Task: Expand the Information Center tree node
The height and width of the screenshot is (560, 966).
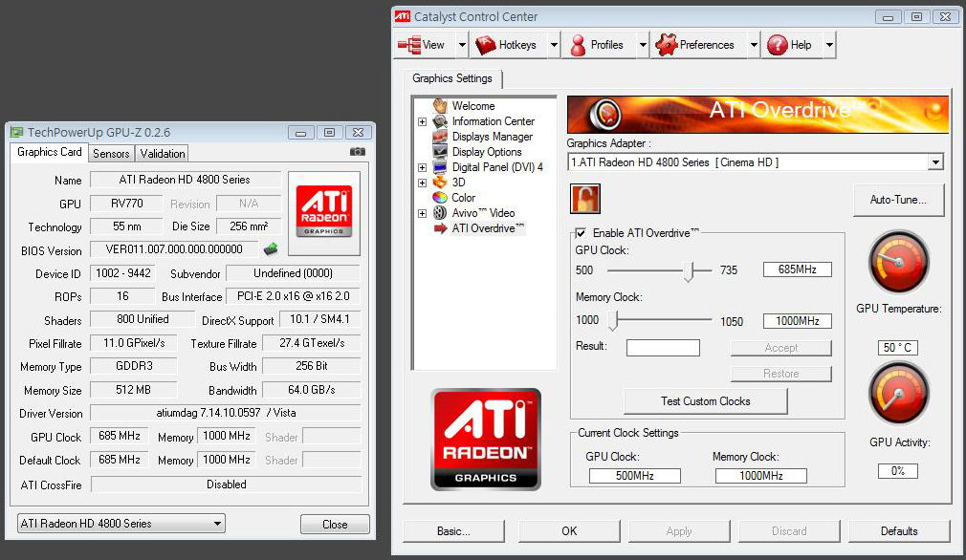Action: tap(422, 122)
